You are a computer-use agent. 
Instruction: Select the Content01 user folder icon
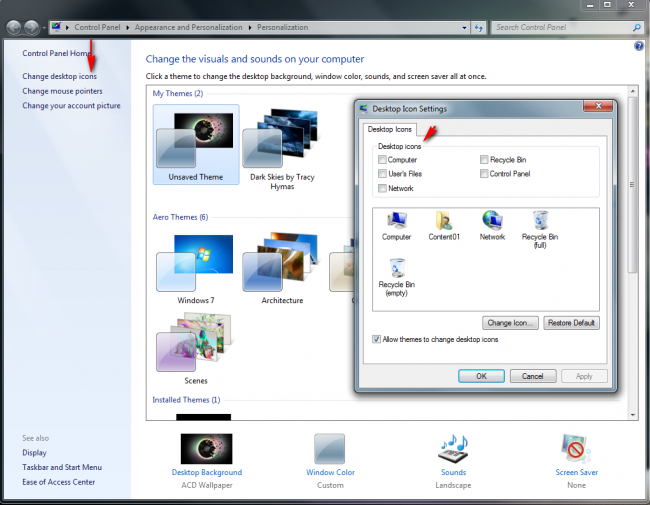click(x=444, y=221)
